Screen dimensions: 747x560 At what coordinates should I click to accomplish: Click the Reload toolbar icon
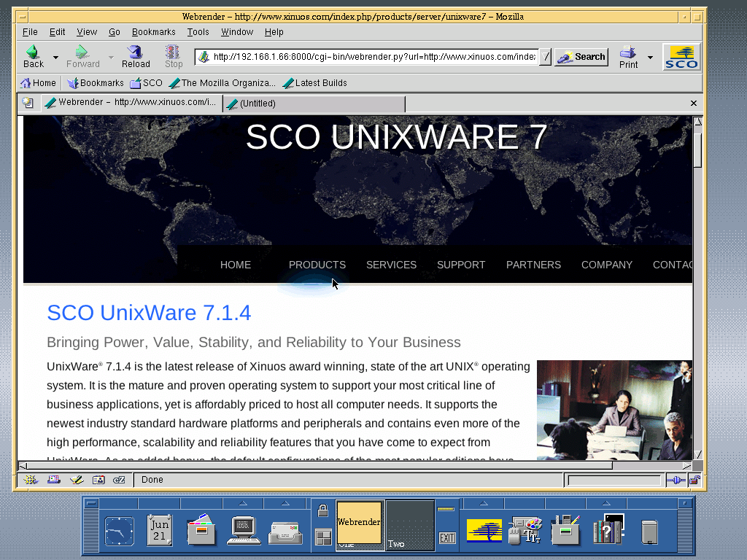(x=135, y=56)
